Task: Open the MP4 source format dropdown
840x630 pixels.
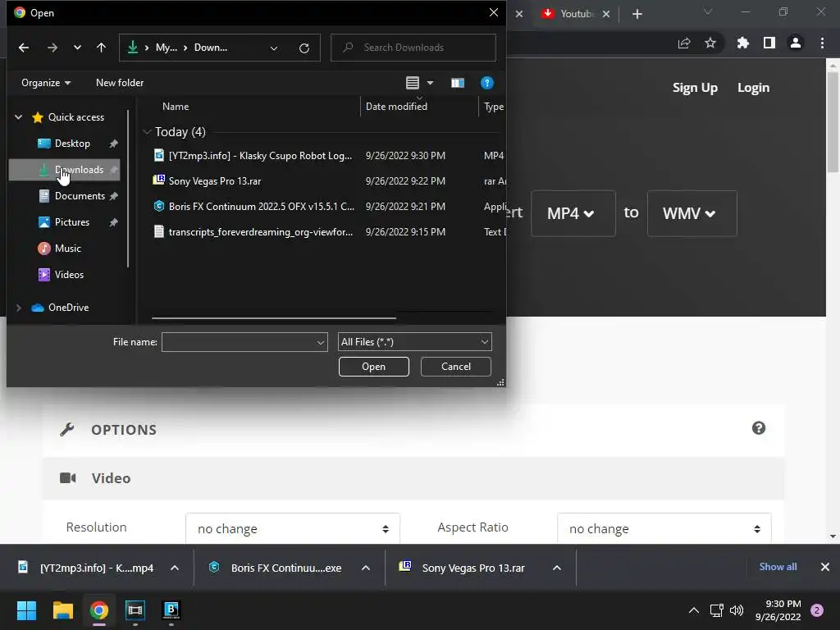Action: point(573,213)
